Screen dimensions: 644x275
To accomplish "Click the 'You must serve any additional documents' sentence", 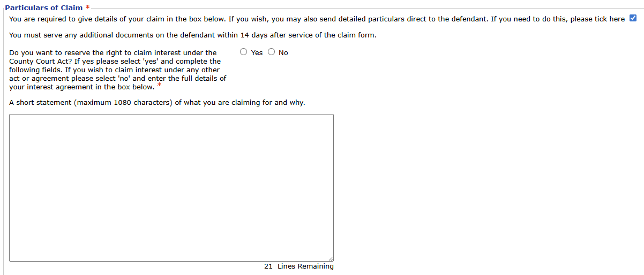I will [193, 35].
